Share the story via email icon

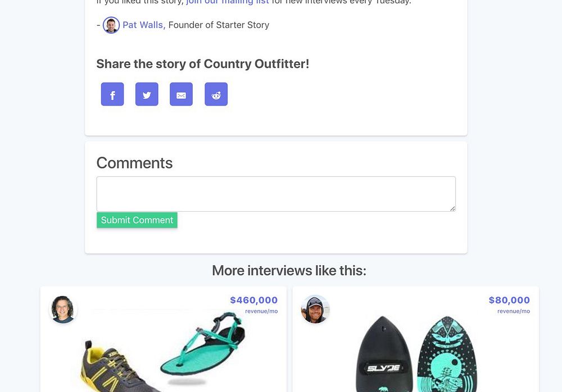coord(181,94)
